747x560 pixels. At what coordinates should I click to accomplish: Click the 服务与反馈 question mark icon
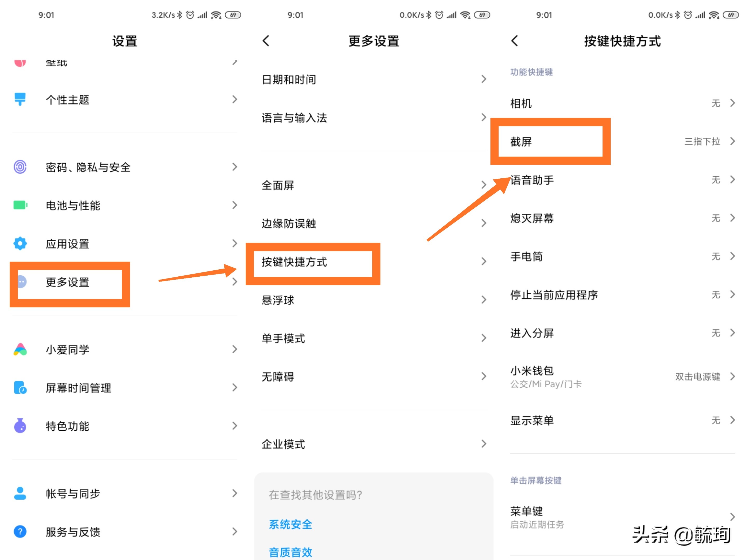[20, 532]
